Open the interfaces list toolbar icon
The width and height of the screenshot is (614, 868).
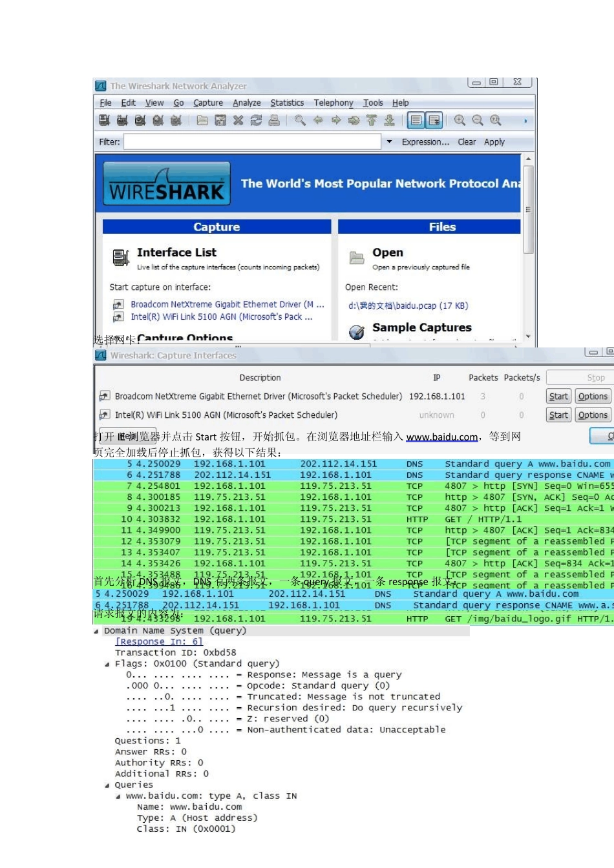(104, 120)
